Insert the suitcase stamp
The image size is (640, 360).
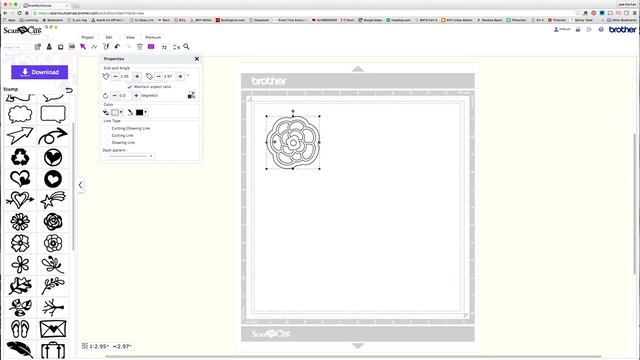53,351
